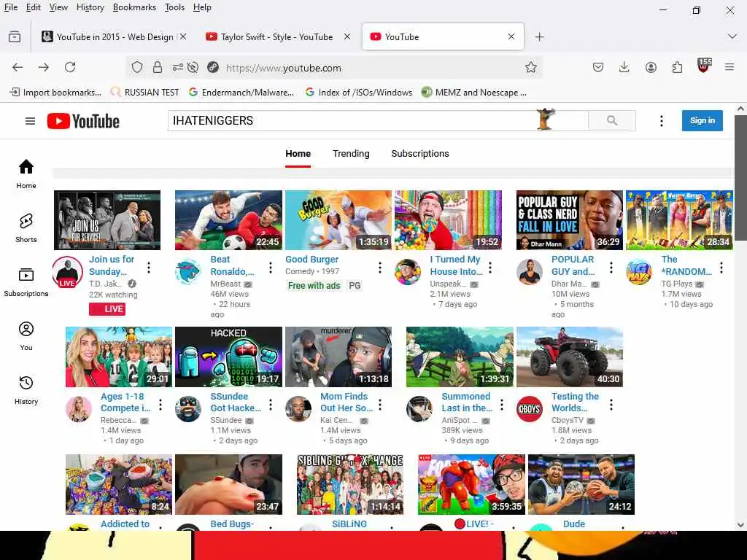
Task: Open RUSSIAN TEST bookmark
Action: coord(145,93)
